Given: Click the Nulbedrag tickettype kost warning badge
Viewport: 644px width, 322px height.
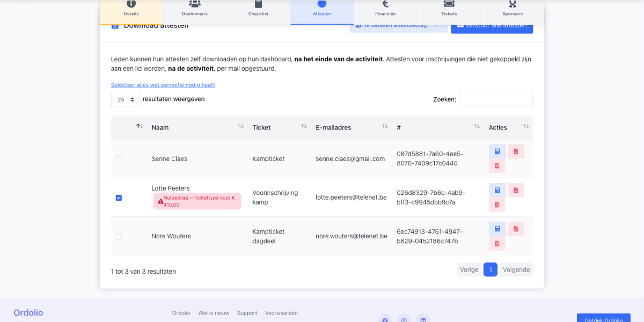Looking at the screenshot, I should click(x=197, y=201).
